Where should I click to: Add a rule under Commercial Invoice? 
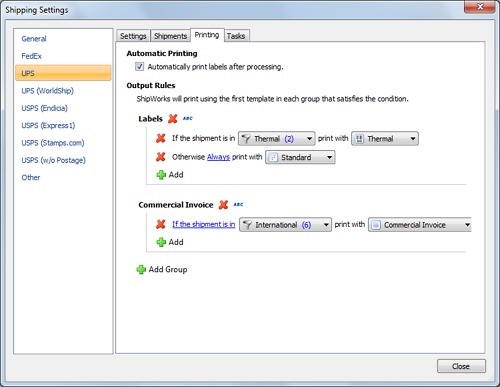[170, 242]
